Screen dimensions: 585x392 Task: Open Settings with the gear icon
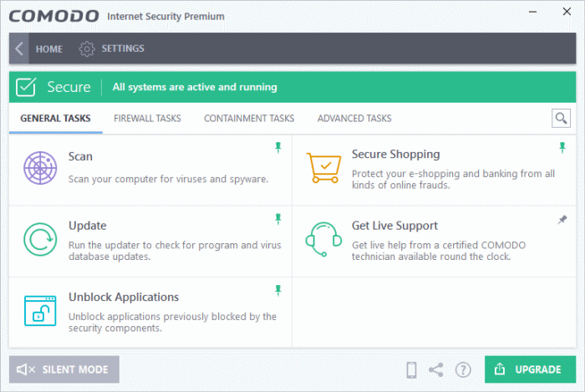pos(87,48)
